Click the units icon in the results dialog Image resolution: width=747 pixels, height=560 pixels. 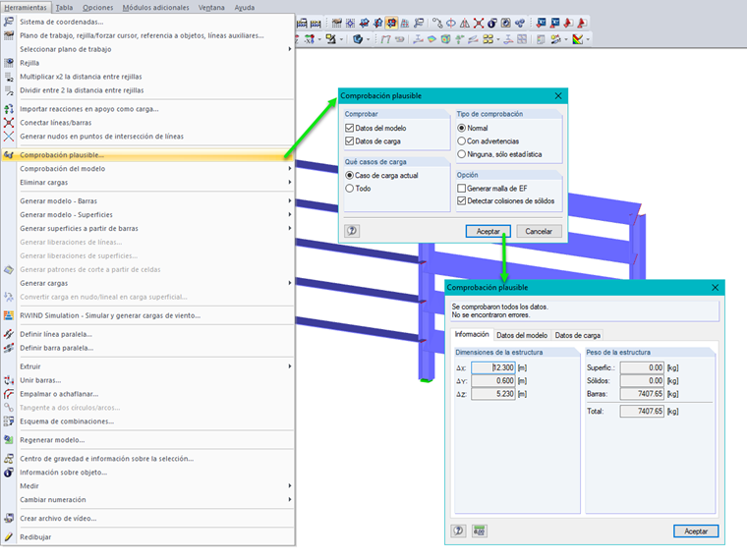tap(480, 531)
